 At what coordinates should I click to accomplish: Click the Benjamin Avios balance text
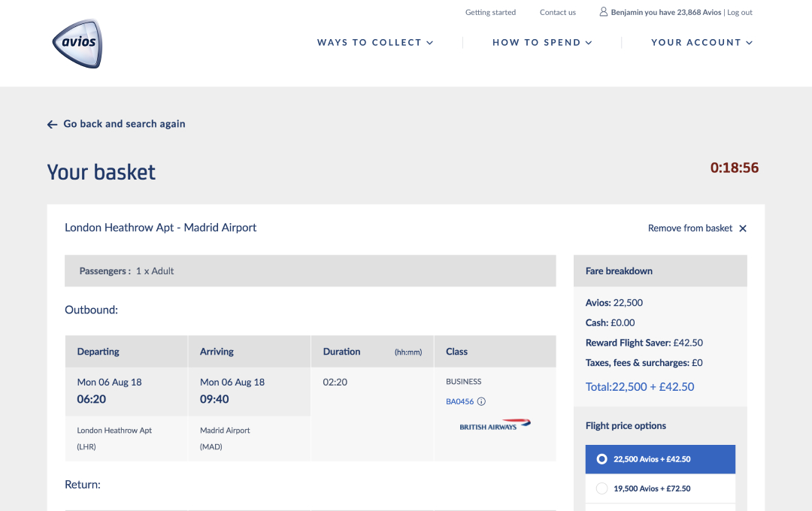665,12
